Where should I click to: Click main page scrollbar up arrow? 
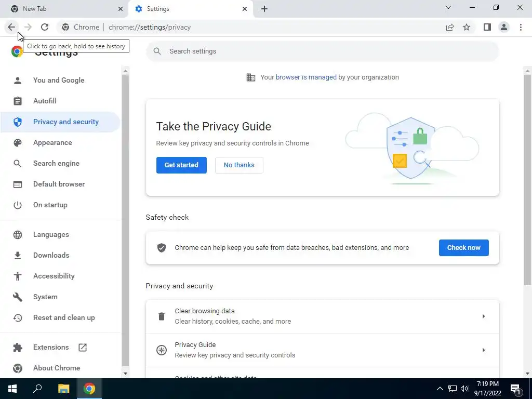(x=527, y=71)
